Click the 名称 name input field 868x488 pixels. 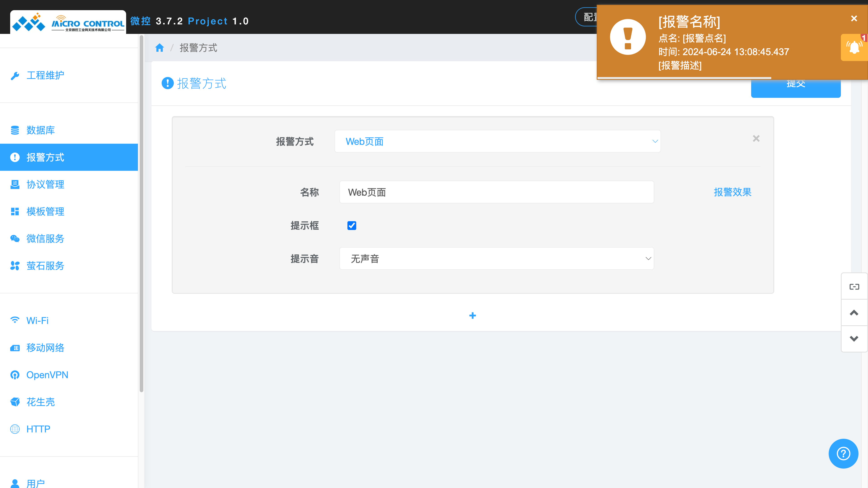[x=496, y=192]
